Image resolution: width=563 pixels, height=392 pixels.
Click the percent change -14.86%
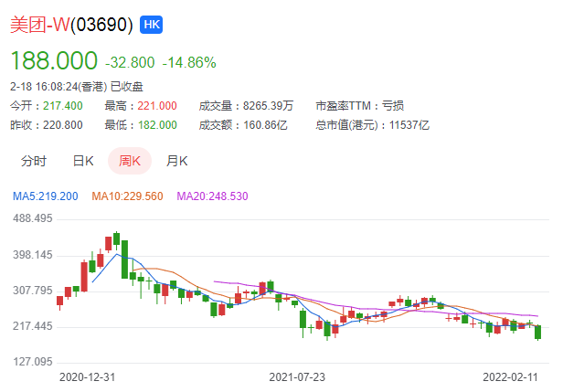[x=189, y=62]
